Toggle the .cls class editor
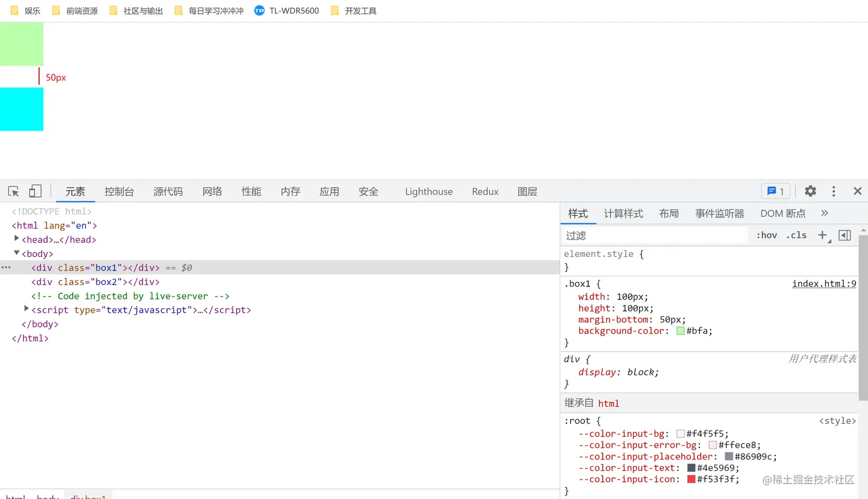This screenshot has height=499, width=868. tap(796, 235)
